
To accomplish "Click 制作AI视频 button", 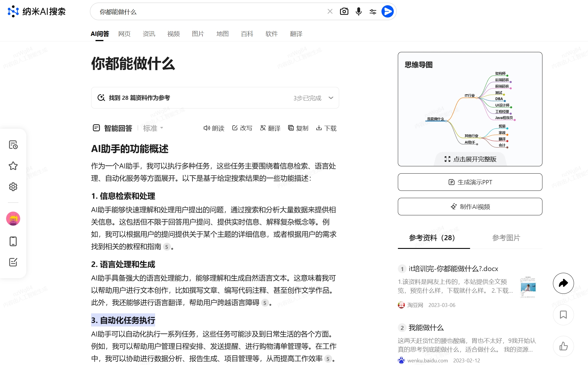I will (470, 207).
